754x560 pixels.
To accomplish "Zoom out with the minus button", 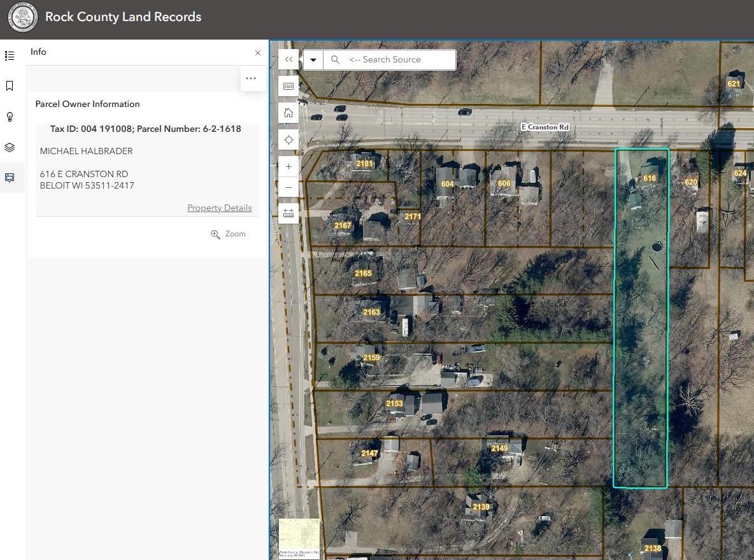I will (288, 187).
